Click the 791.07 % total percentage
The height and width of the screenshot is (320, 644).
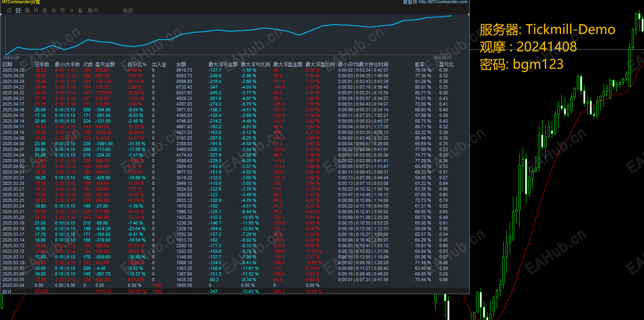tap(136, 291)
